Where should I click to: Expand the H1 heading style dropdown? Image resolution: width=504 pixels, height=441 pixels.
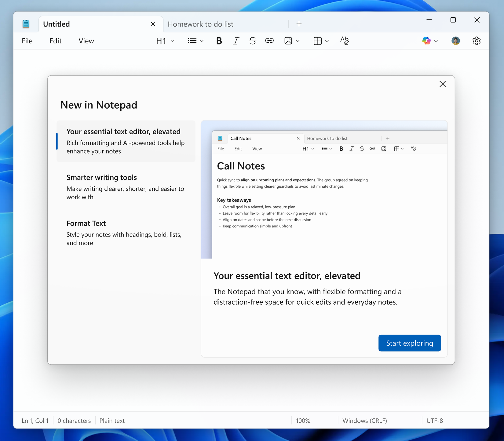coord(165,41)
